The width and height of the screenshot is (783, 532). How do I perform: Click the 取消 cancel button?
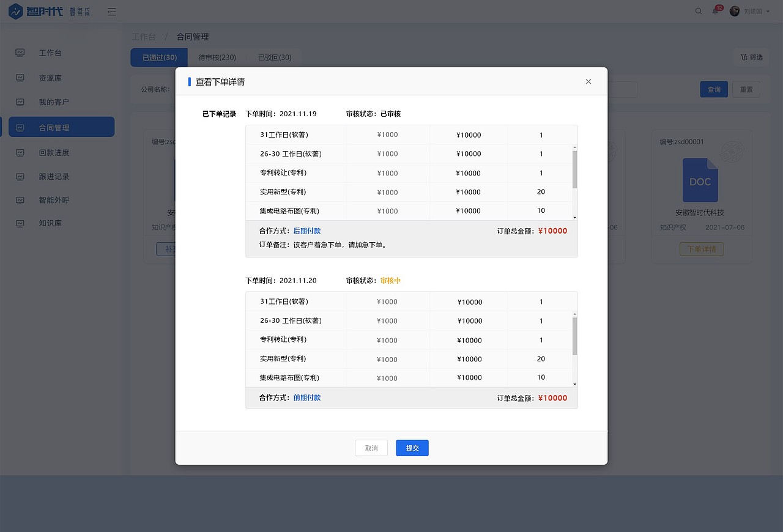[371, 448]
